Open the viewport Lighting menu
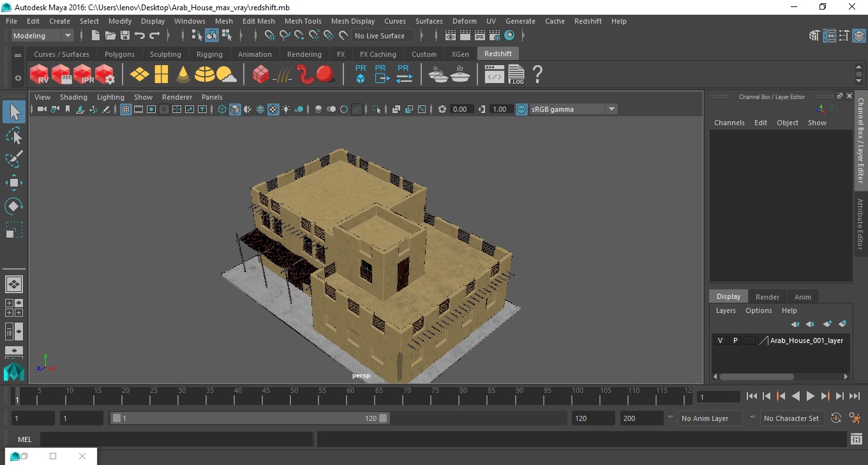The height and width of the screenshot is (465, 868). (110, 97)
